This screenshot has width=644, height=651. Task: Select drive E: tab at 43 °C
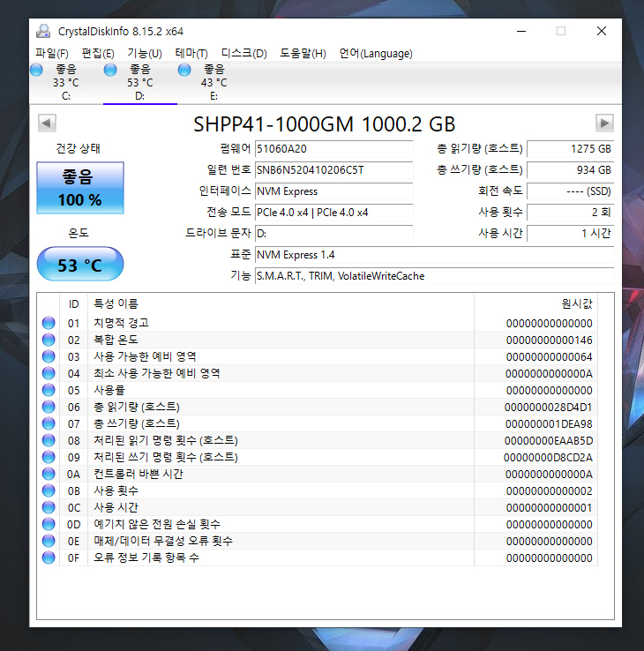213,82
